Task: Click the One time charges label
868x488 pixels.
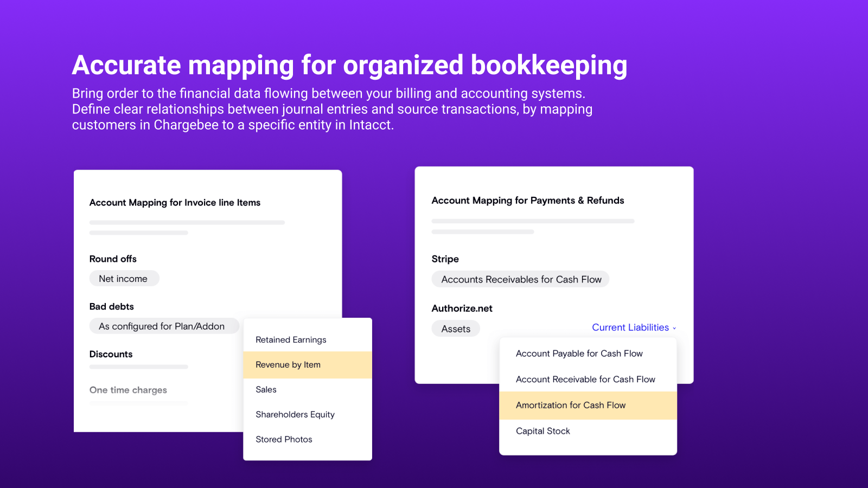Action: point(128,390)
